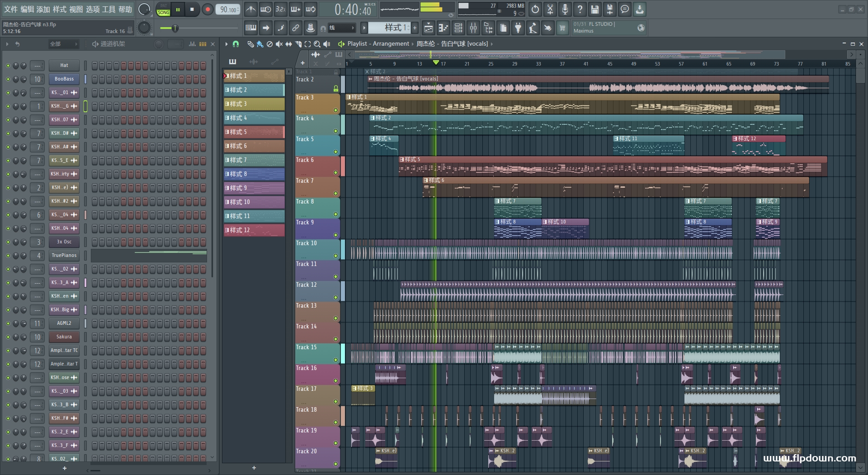Click the microphone one-click recording icon
The width and height of the screenshot is (868, 475).
coord(565,9)
